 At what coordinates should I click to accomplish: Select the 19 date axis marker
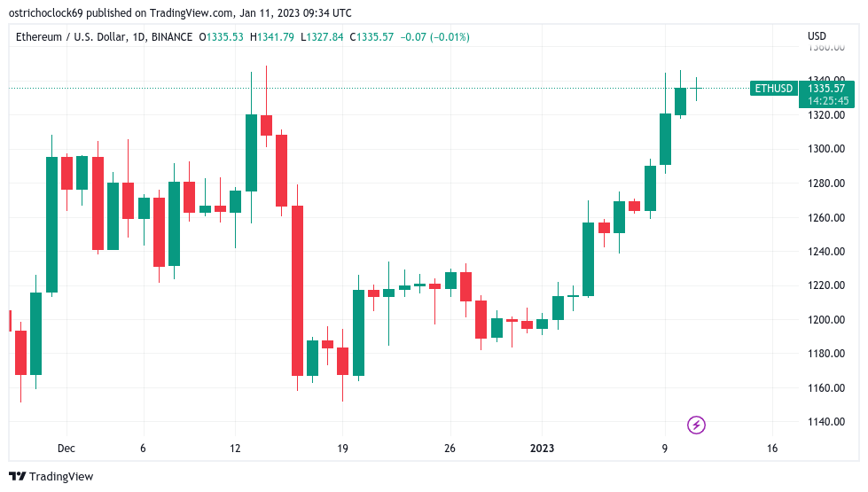point(342,449)
